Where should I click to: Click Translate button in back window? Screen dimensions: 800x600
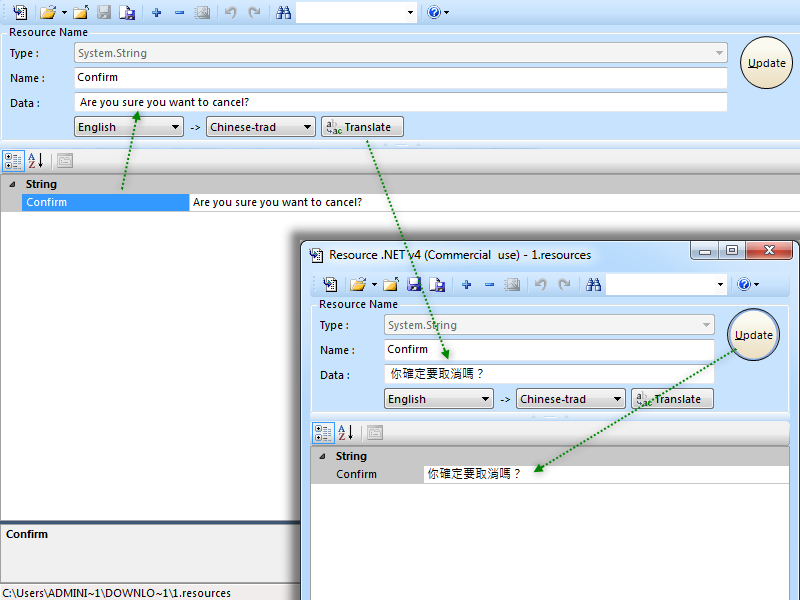[x=362, y=127]
